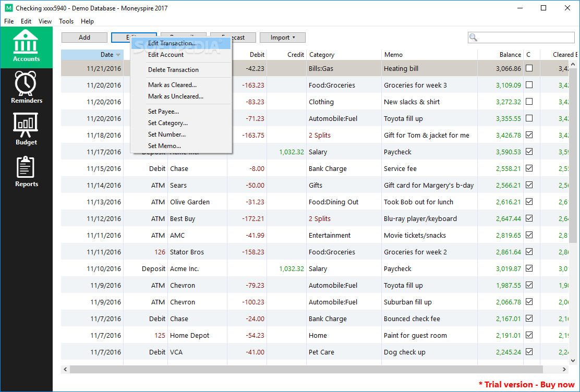
Task: Click the Moneyspire app icon in title bar
Action: (x=8, y=8)
